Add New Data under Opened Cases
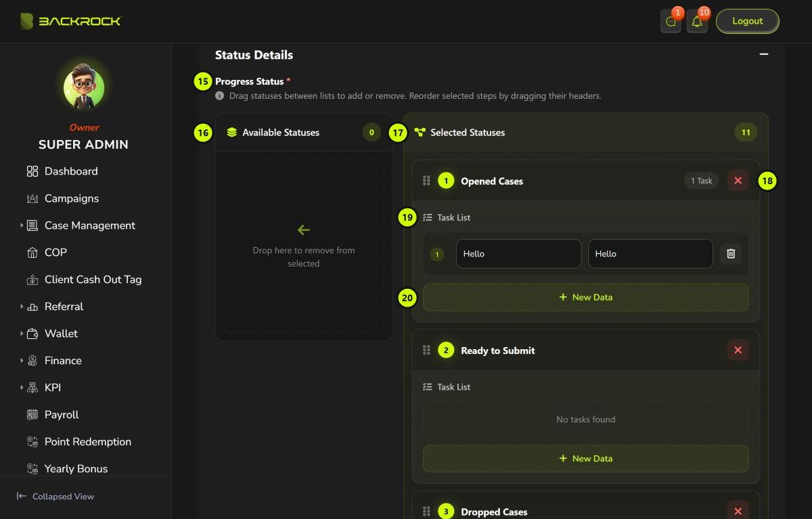This screenshot has height=519, width=812. coord(586,297)
